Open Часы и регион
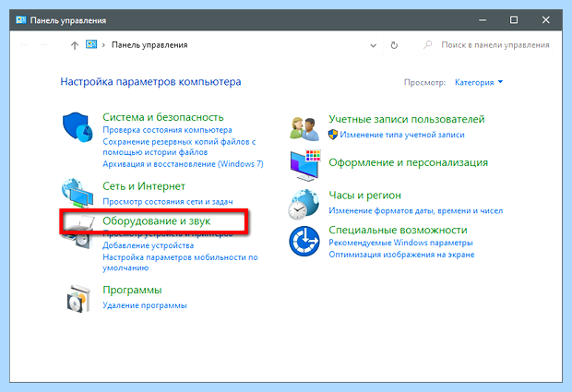Image resolution: width=572 pixels, height=392 pixels. click(x=364, y=196)
